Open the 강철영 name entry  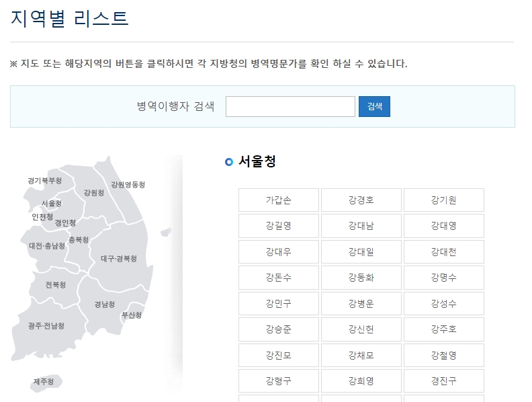click(x=444, y=356)
